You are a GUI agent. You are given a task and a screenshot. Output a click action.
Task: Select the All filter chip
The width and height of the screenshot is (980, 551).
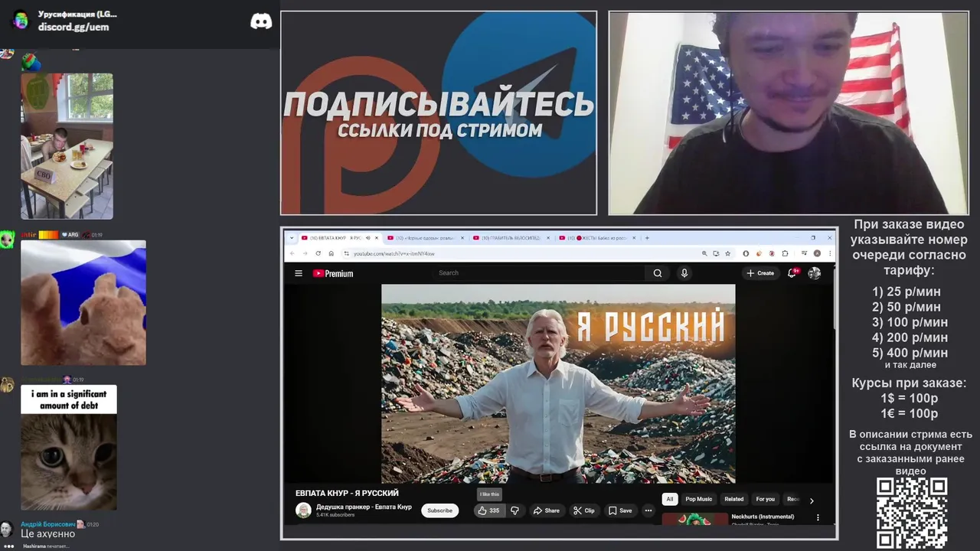pos(670,499)
